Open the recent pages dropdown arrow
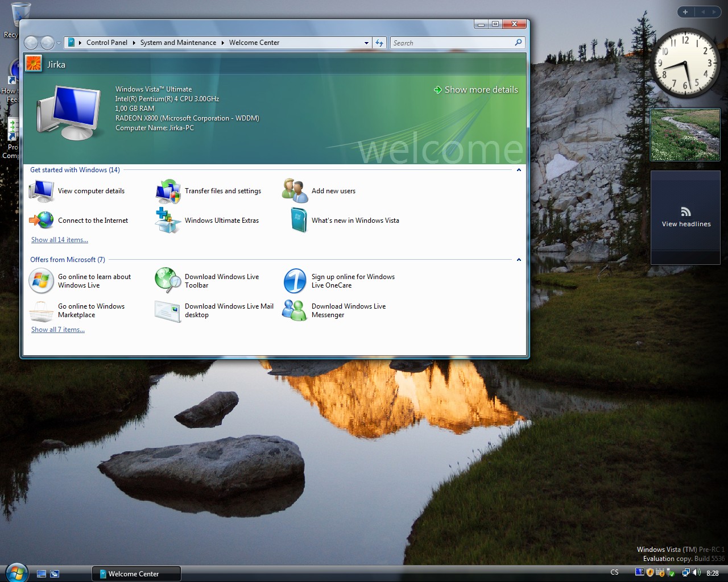This screenshot has width=728, height=582. coord(59,43)
